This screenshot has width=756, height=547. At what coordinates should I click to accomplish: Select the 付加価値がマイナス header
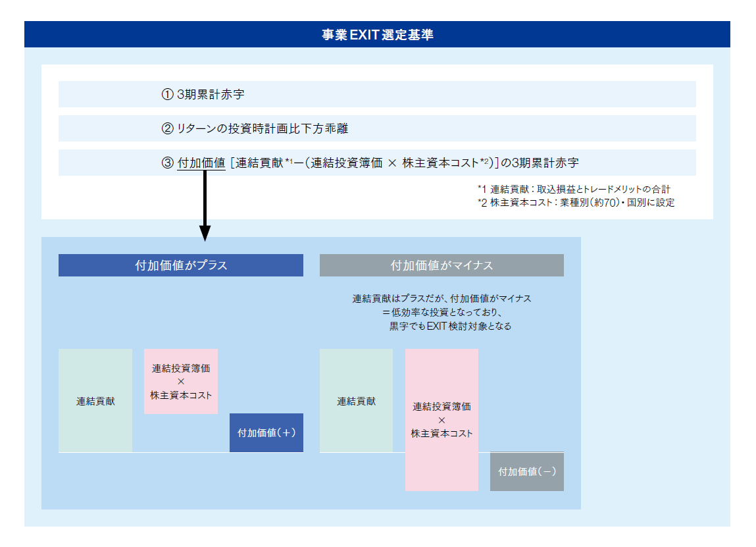point(441,265)
